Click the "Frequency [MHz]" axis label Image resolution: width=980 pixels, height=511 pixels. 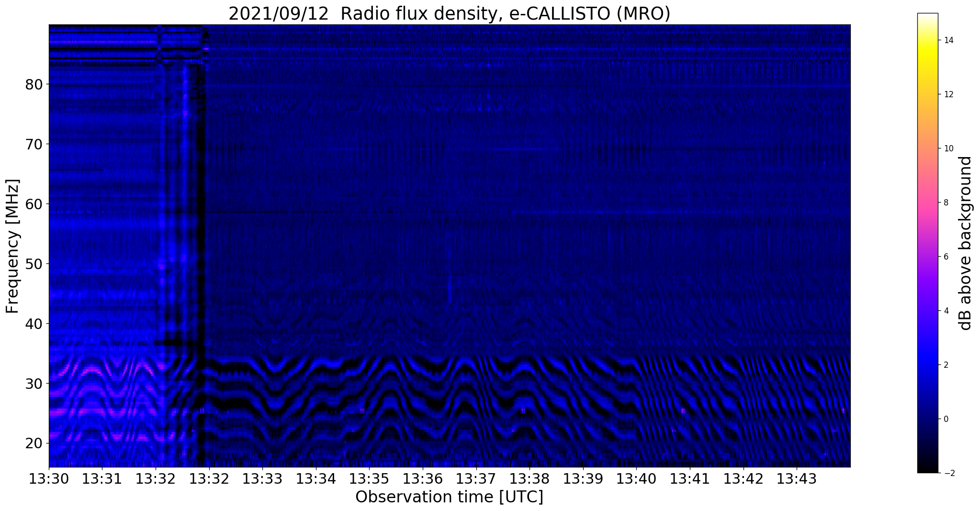(x=13, y=246)
